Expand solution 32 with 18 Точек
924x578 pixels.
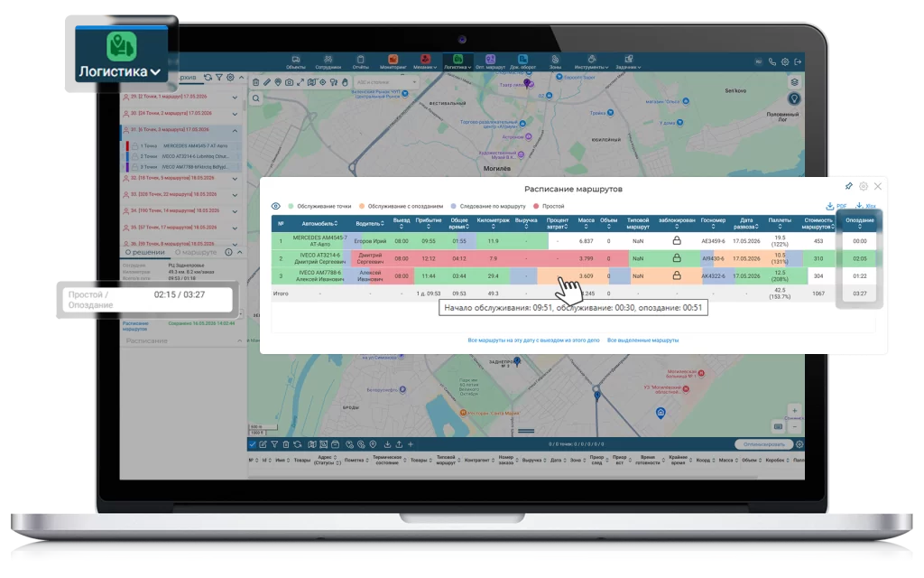(x=236, y=179)
